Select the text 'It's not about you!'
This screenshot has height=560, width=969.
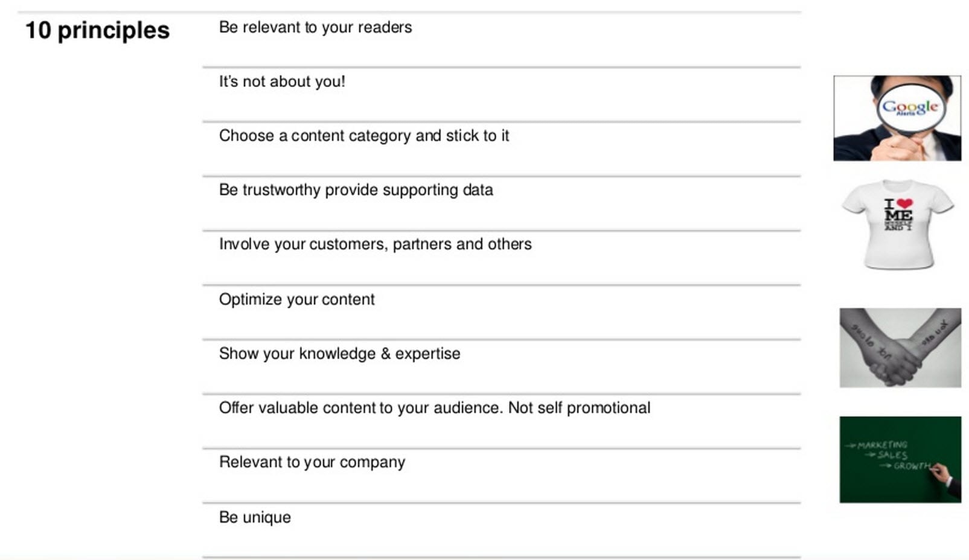pos(282,81)
